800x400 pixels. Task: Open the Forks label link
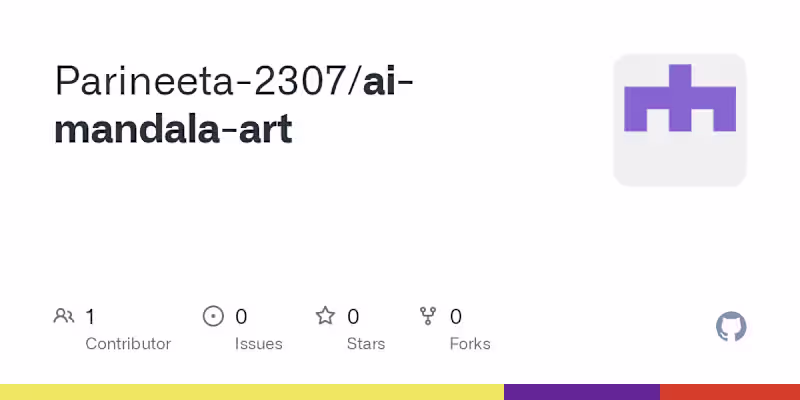pos(470,344)
